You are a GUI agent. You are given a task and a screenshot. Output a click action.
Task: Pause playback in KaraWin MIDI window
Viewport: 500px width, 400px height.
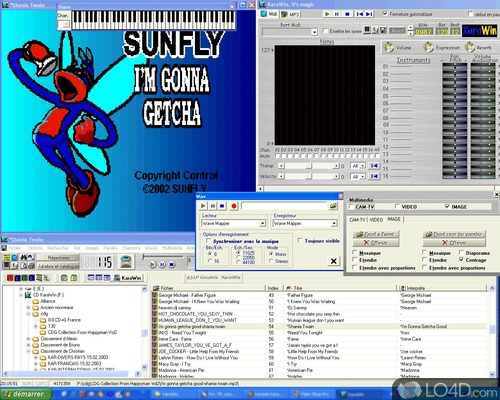click(x=337, y=14)
